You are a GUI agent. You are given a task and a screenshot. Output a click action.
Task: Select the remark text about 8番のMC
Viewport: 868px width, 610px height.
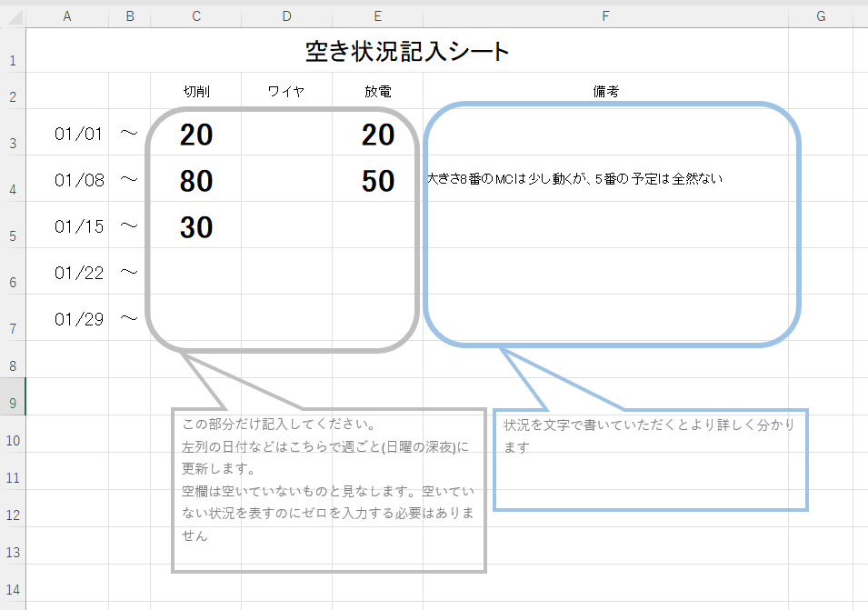(574, 179)
